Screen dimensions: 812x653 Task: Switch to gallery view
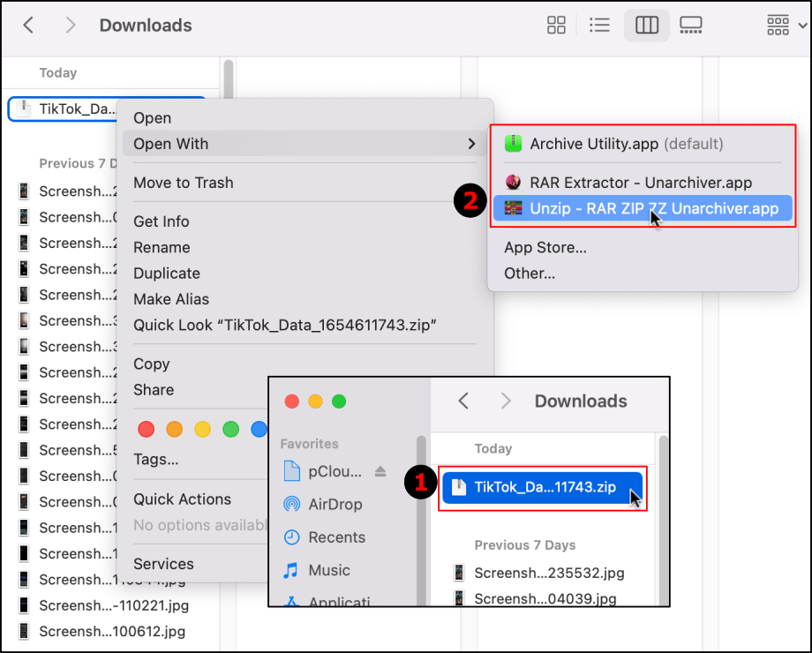(x=691, y=26)
